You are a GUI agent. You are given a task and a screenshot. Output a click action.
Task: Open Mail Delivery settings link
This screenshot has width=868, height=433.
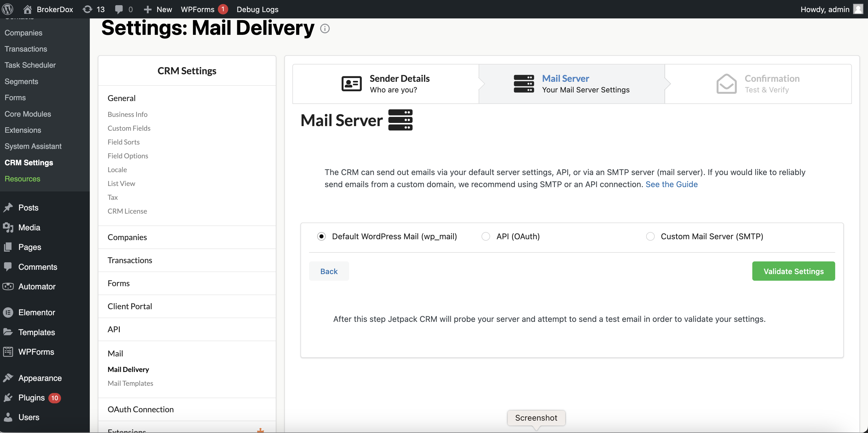click(128, 369)
